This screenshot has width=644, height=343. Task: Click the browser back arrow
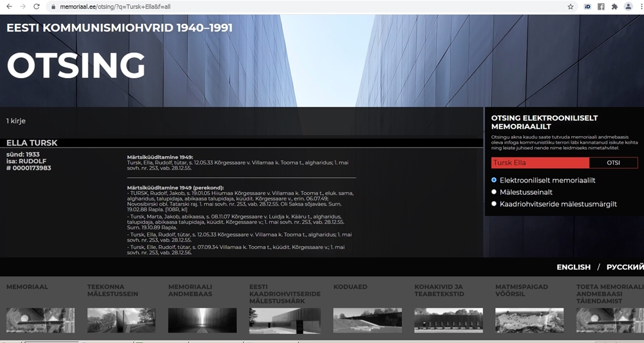pyautogui.click(x=8, y=6)
